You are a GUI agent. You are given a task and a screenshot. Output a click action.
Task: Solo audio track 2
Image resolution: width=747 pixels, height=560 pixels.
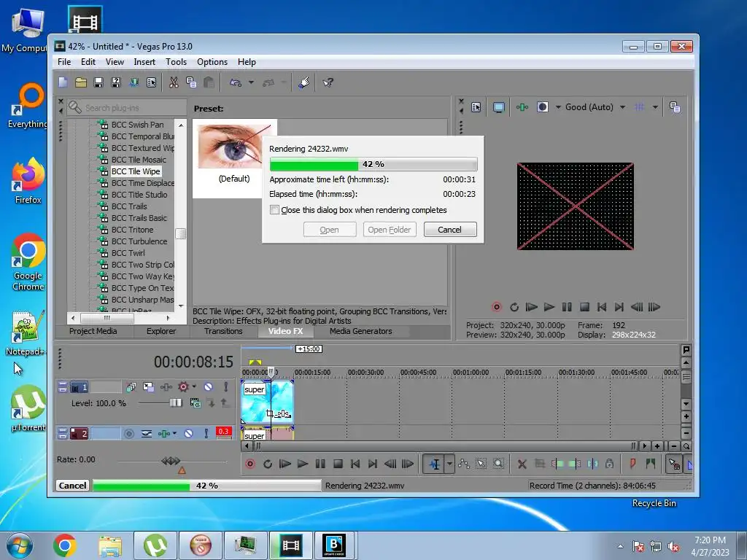click(x=206, y=433)
